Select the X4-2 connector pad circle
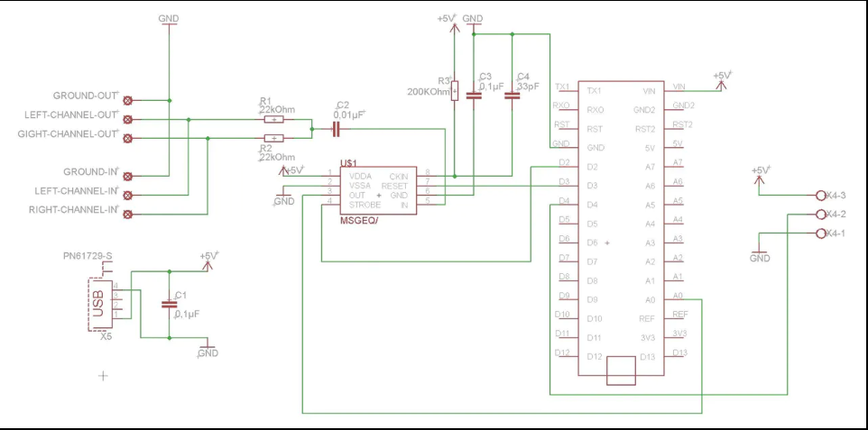The height and width of the screenshot is (430, 868). point(821,215)
